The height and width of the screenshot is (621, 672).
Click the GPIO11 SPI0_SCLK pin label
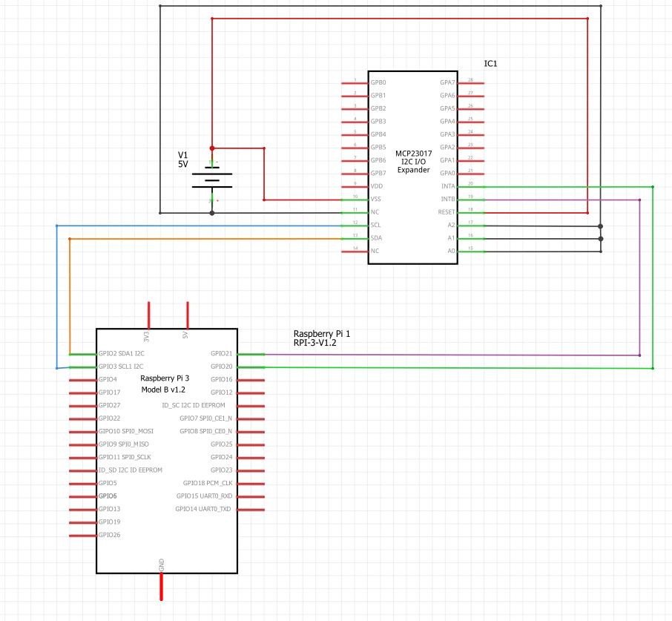[x=125, y=457]
